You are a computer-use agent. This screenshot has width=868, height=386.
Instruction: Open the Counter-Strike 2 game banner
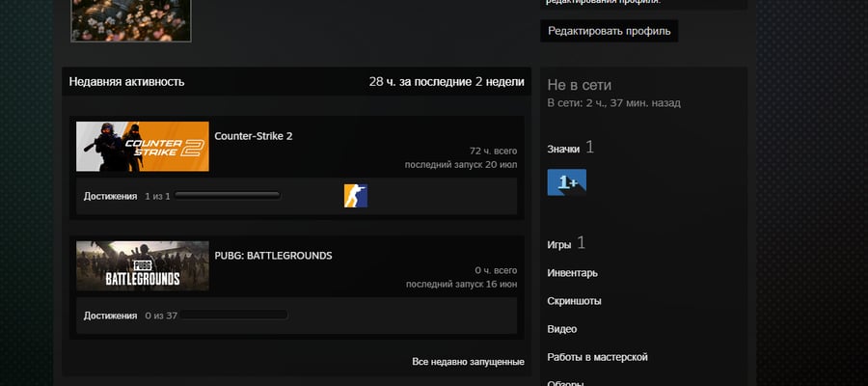pos(143,147)
